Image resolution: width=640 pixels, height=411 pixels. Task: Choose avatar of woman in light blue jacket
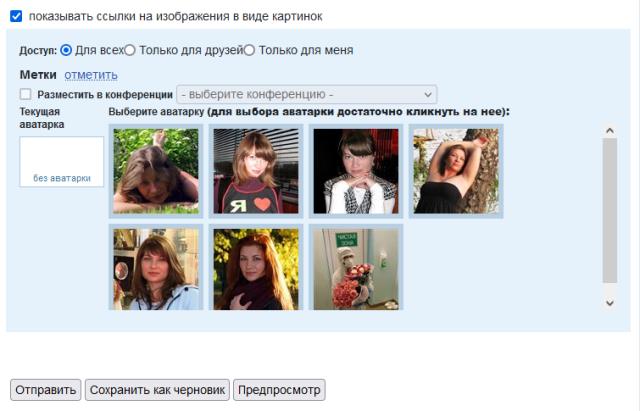point(156,268)
